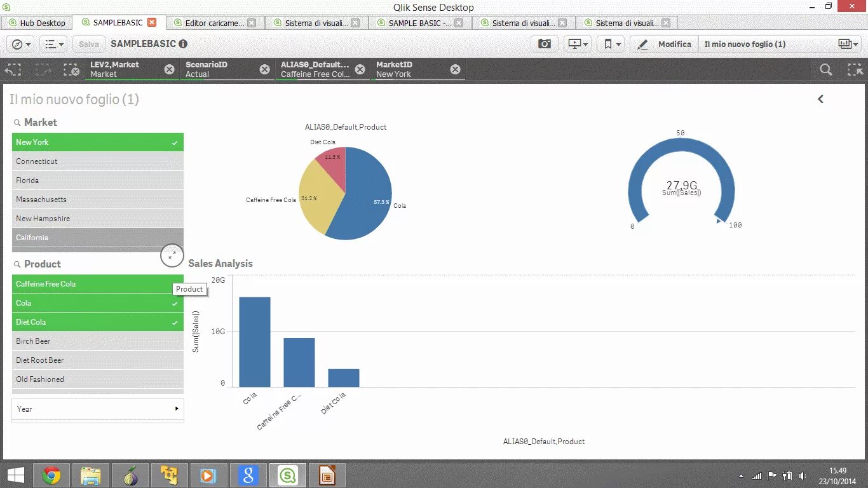Click the Sales Analysis chart title
This screenshot has height=488, width=868.
[220, 264]
